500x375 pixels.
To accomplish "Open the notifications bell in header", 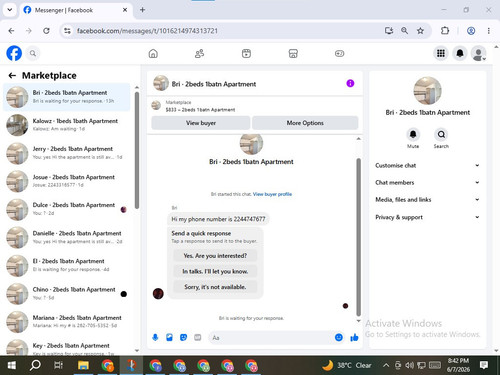I will point(460,53).
